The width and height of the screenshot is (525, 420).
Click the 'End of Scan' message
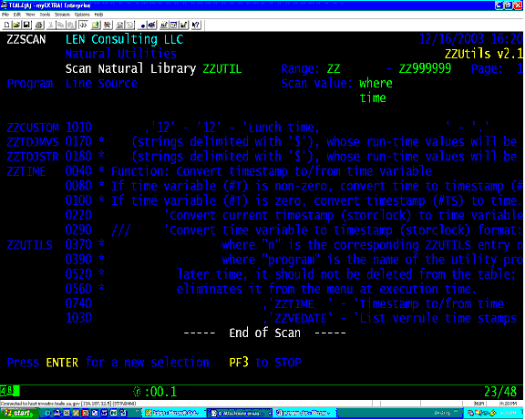tap(264, 333)
